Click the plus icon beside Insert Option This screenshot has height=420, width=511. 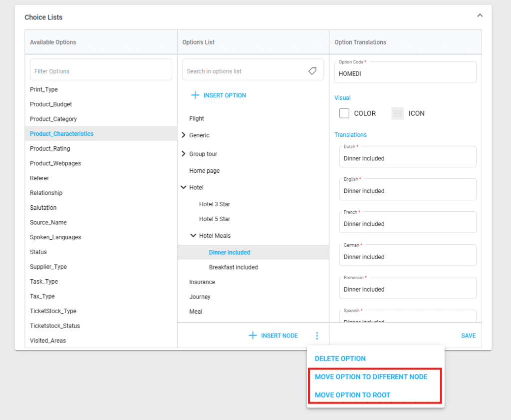click(x=195, y=95)
